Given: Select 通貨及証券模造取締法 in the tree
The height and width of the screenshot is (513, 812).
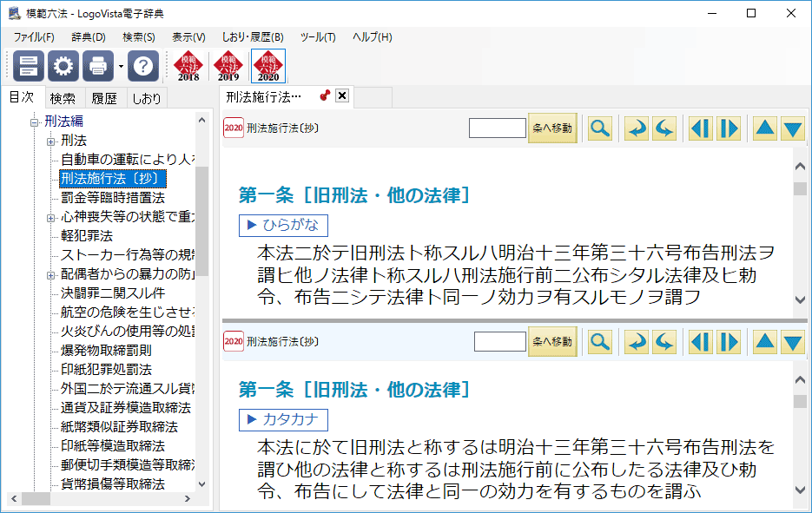Looking at the screenshot, I should point(125,408).
